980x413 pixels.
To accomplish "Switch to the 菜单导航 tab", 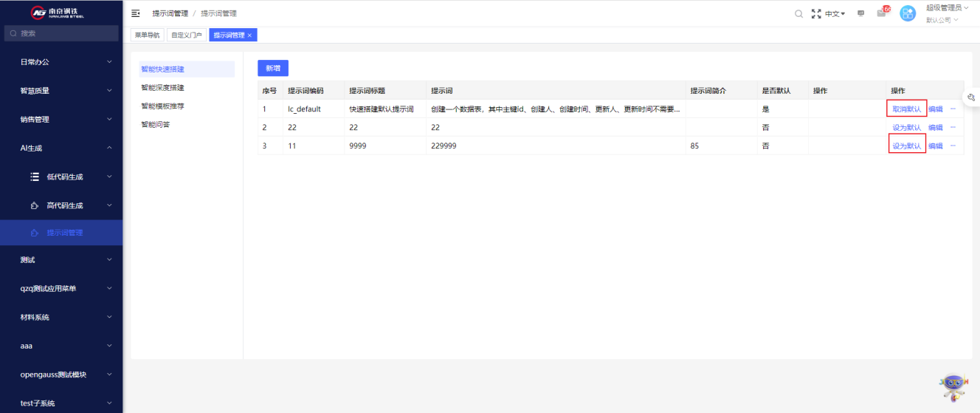I will click(x=147, y=35).
